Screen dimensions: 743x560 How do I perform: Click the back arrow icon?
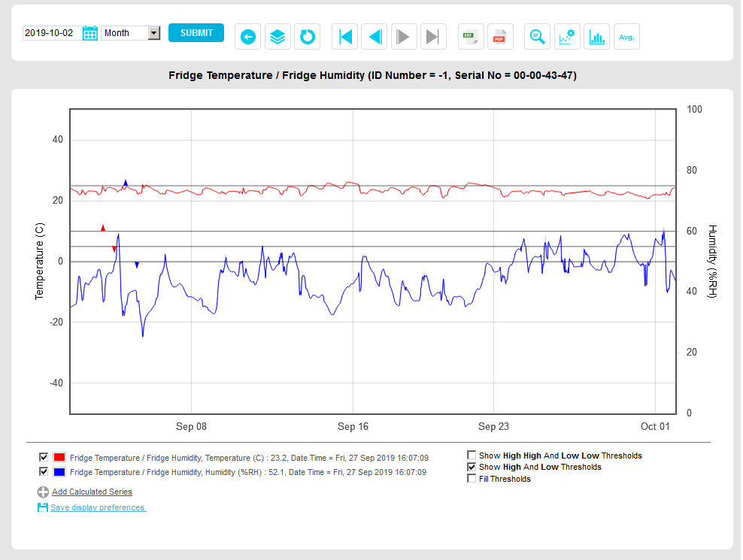(x=247, y=37)
